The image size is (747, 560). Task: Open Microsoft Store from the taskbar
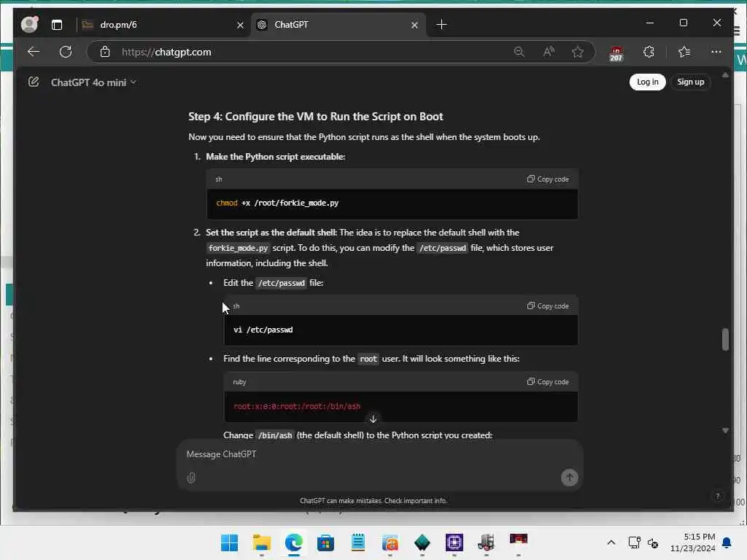point(326,542)
